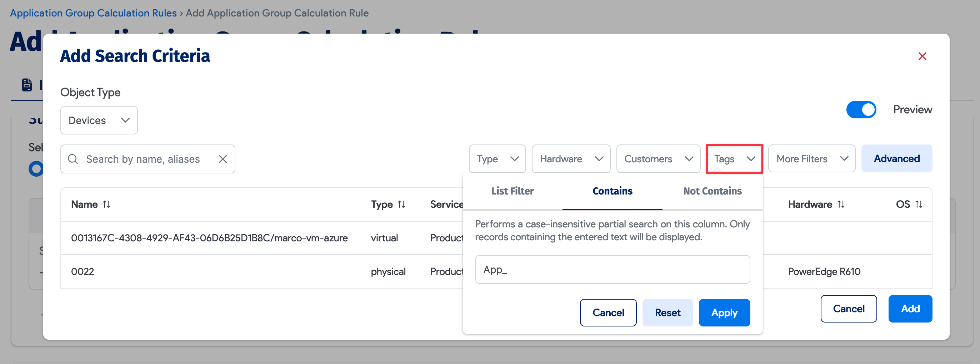
Task: Expand the Hardware filter dropdown
Action: coord(571,159)
